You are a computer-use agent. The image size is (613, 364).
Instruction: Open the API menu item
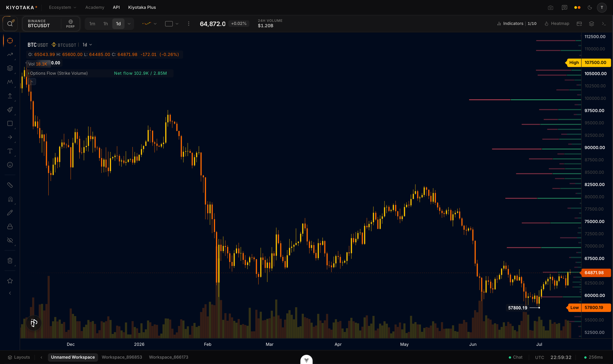pyautogui.click(x=116, y=7)
